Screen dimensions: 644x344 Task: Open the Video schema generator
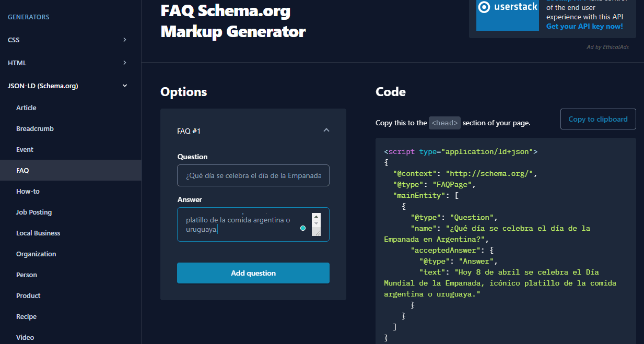[25, 337]
